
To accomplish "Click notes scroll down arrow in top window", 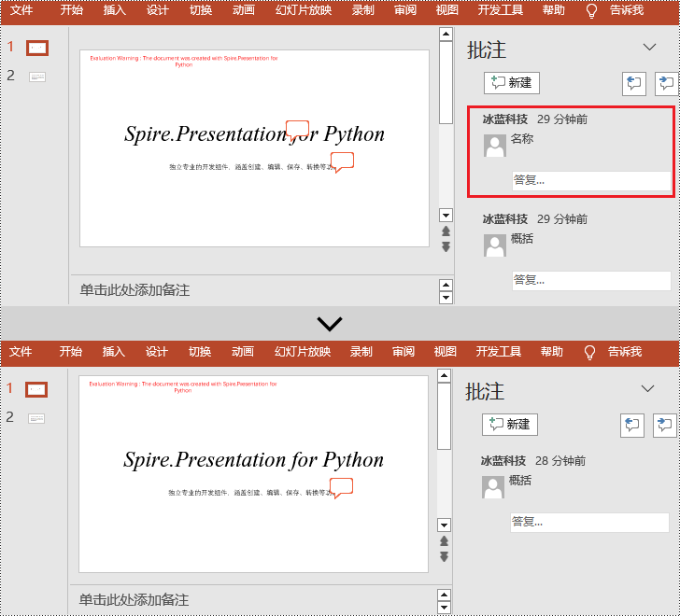I will (x=446, y=298).
